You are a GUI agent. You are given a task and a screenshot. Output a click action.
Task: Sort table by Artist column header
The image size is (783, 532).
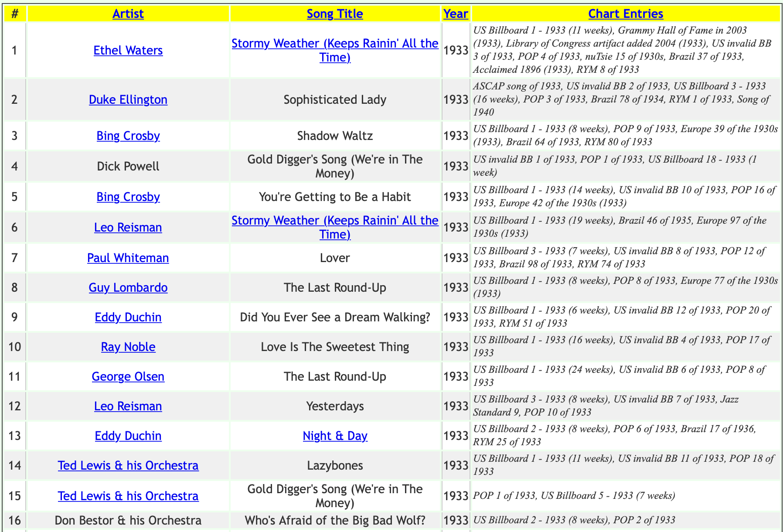point(128,14)
